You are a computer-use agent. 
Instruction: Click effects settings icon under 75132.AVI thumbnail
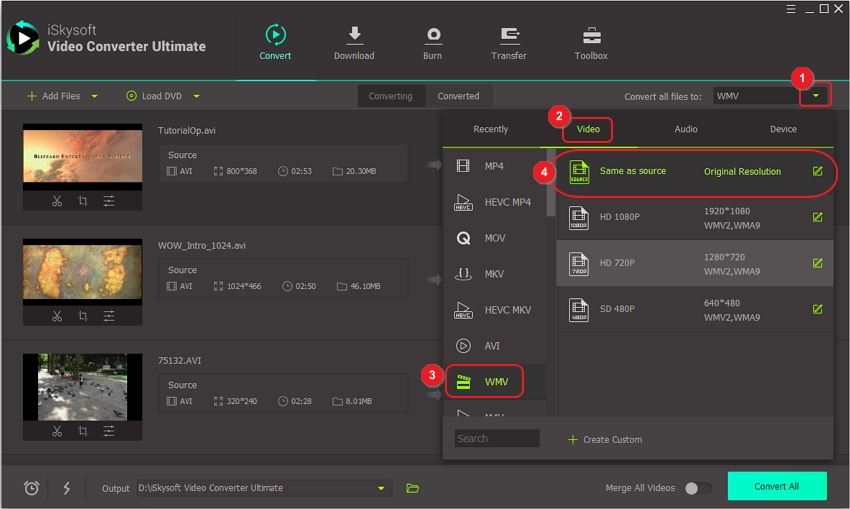(x=109, y=430)
